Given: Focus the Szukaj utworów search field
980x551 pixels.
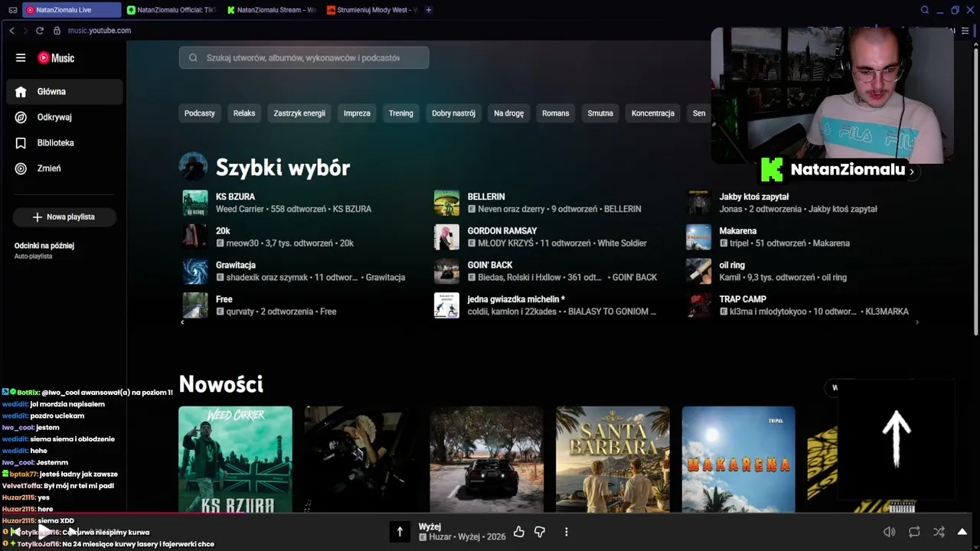Looking at the screenshot, I should 304,58.
